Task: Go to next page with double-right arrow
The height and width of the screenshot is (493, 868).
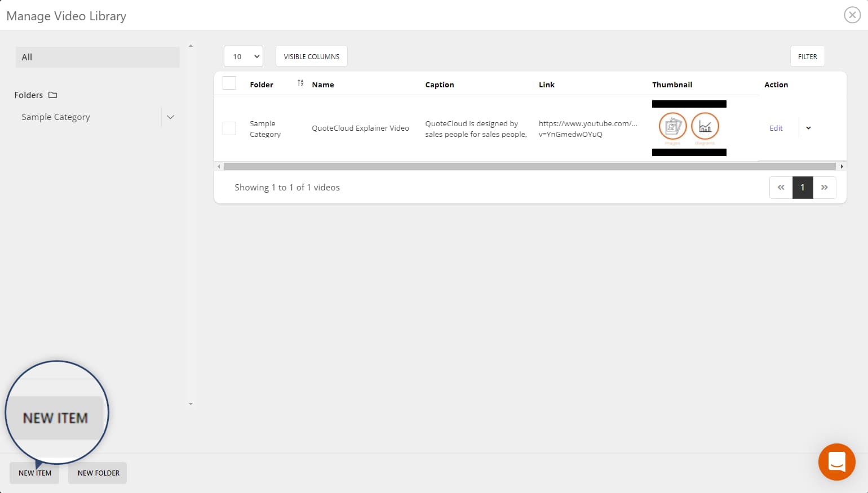Action: click(825, 187)
